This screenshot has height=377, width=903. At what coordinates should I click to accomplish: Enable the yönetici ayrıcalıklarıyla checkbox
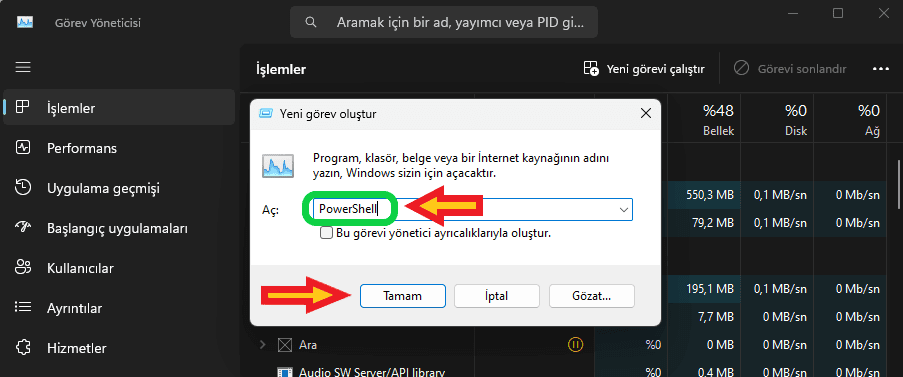coord(327,234)
